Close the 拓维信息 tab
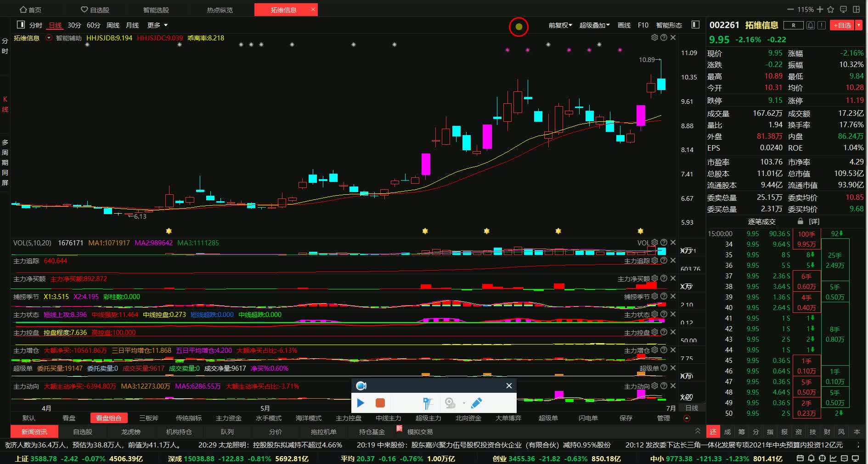Viewport: 868px width, 464px height. (x=313, y=9)
